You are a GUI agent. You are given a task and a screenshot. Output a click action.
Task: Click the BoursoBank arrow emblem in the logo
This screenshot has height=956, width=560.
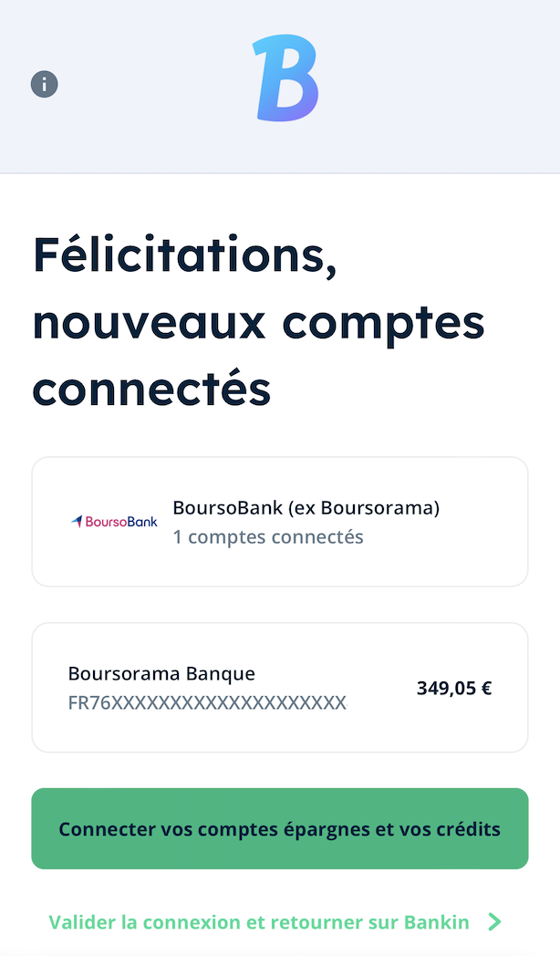click(77, 521)
